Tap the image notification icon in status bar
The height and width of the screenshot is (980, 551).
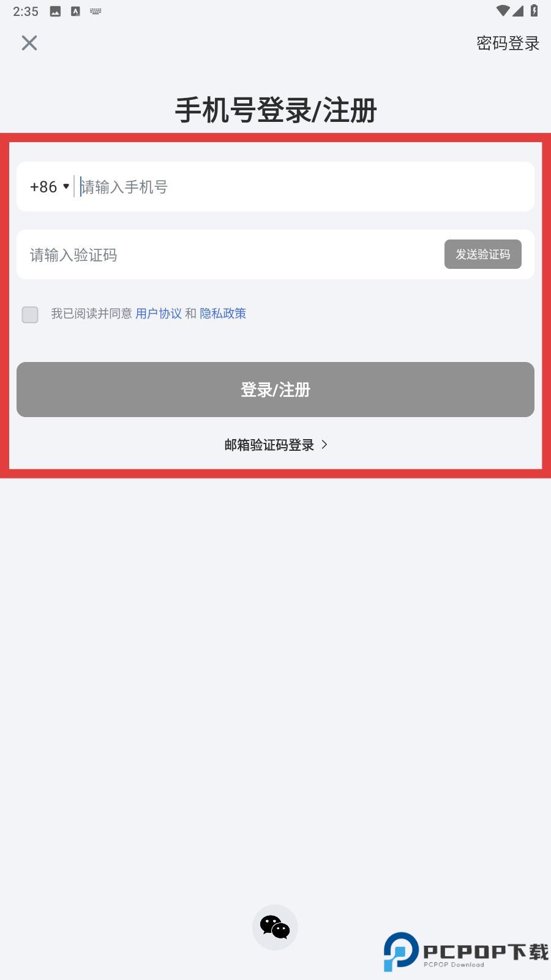pos(55,11)
